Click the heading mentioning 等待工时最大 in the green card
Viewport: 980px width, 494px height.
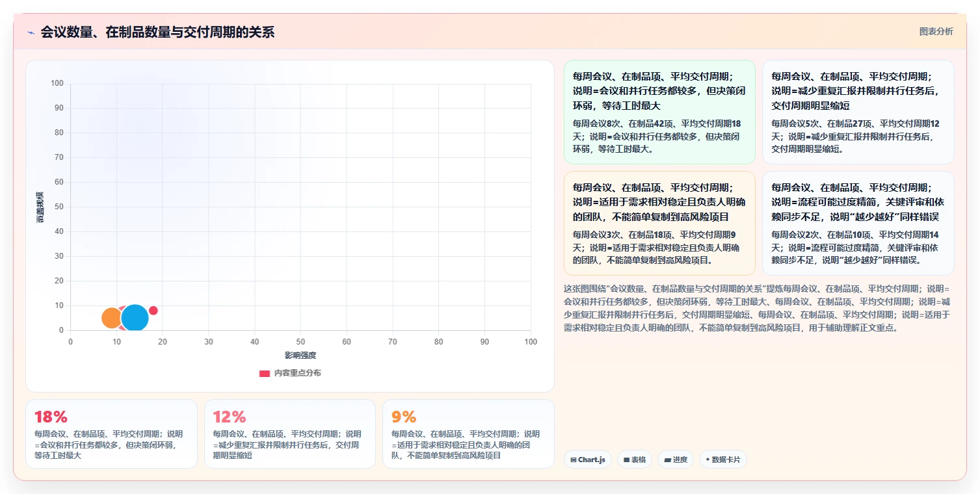click(x=659, y=91)
